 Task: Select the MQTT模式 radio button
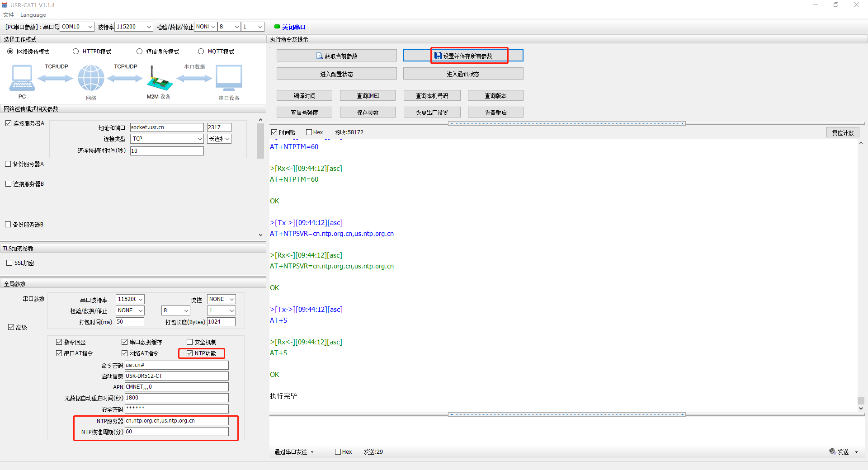201,52
